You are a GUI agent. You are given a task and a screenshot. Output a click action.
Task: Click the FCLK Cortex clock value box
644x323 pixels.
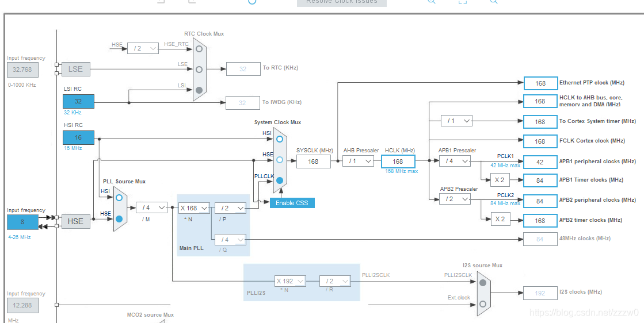point(540,141)
